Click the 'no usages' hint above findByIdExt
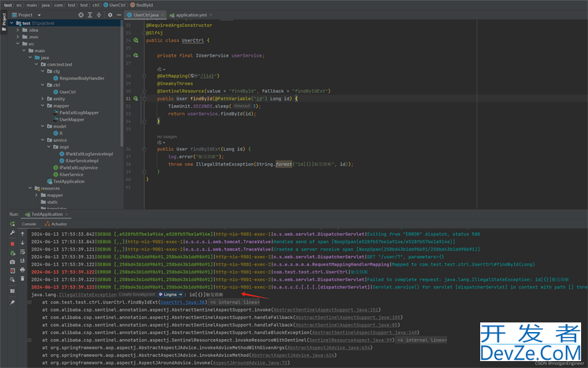 pos(167,137)
